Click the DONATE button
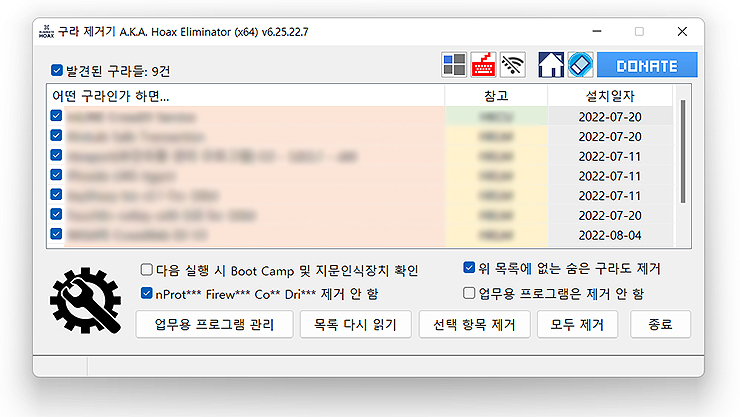This screenshot has height=417, width=740. pyautogui.click(x=647, y=65)
